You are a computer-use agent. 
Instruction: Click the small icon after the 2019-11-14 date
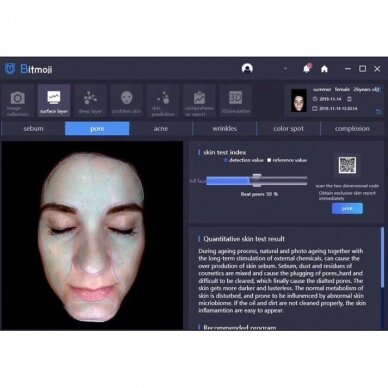(x=349, y=99)
